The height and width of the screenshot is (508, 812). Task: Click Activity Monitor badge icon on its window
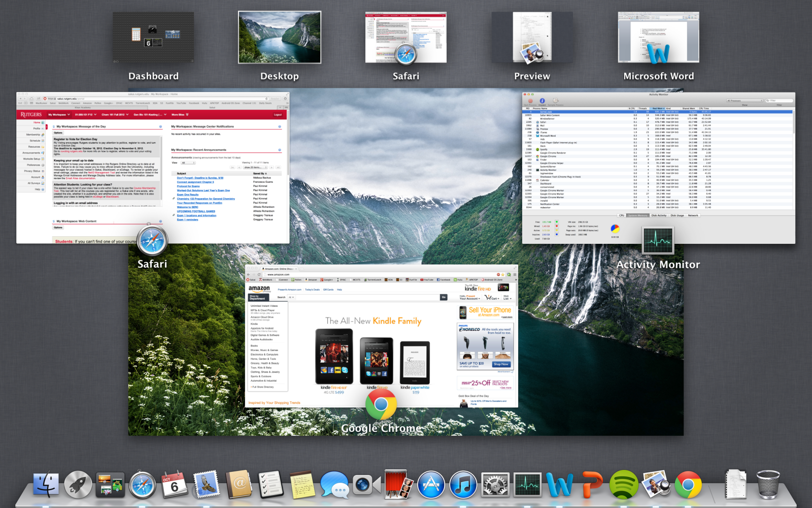[658, 240]
